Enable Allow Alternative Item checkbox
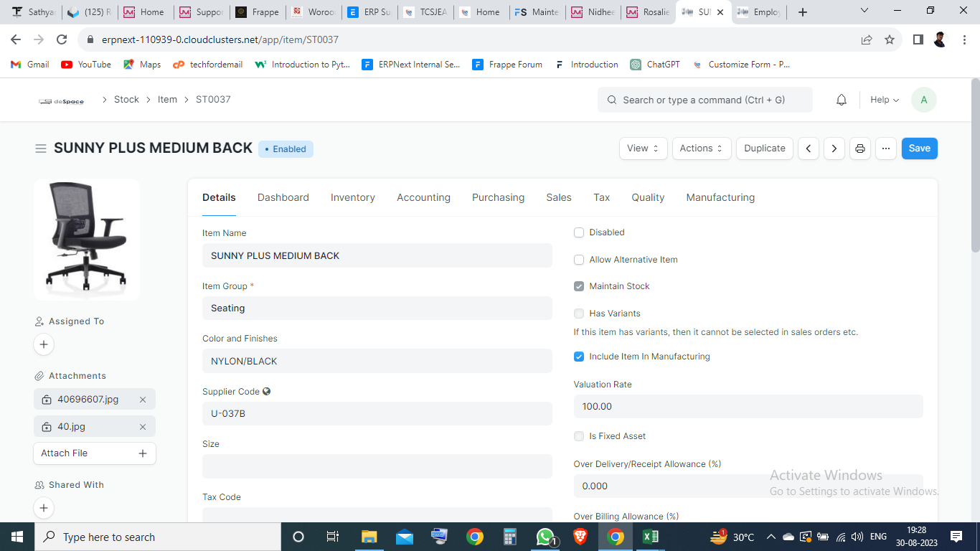This screenshot has height=551, width=980. coord(579,260)
